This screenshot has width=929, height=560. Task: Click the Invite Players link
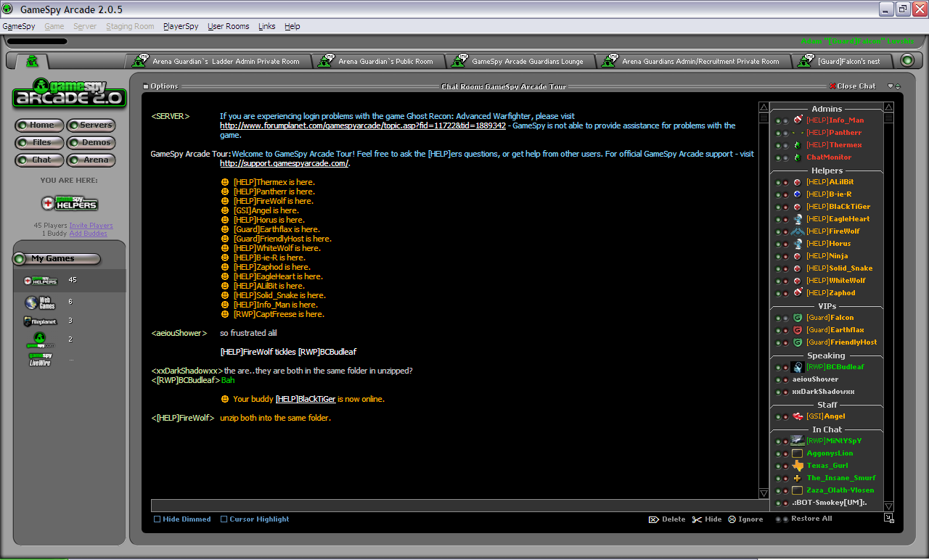(x=91, y=226)
